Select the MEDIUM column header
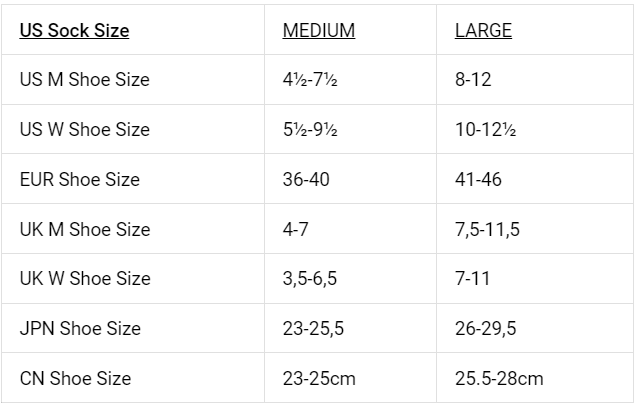 pos(318,30)
